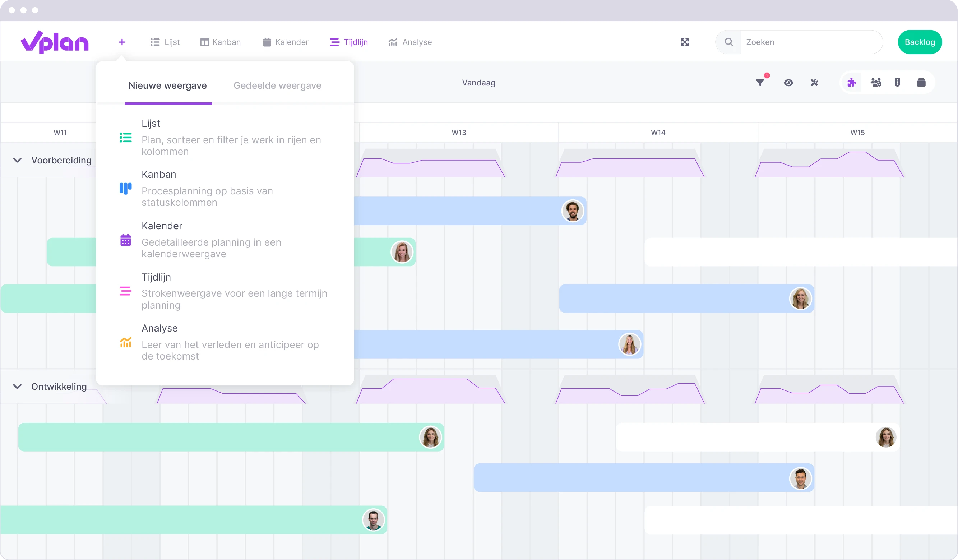Image resolution: width=958 pixels, height=560 pixels.
Task: Open the Backlog button
Action: [x=920, y=42]
